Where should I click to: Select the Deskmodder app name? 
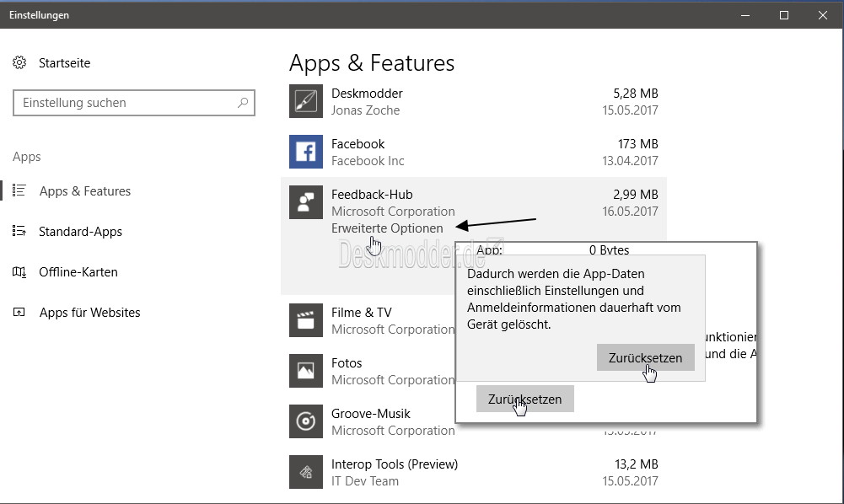(367, 93)
